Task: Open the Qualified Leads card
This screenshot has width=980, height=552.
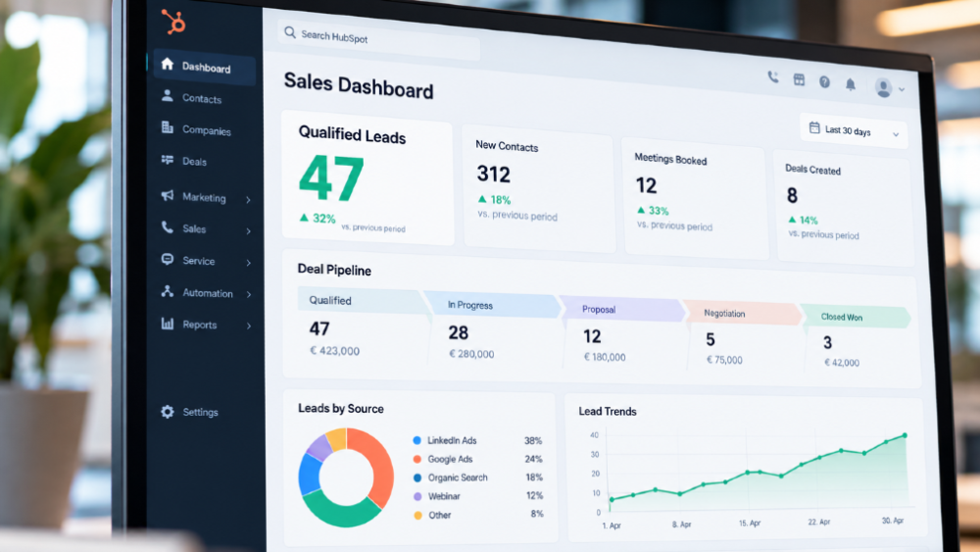Action: pyautogui.click(x=367, y=178)
